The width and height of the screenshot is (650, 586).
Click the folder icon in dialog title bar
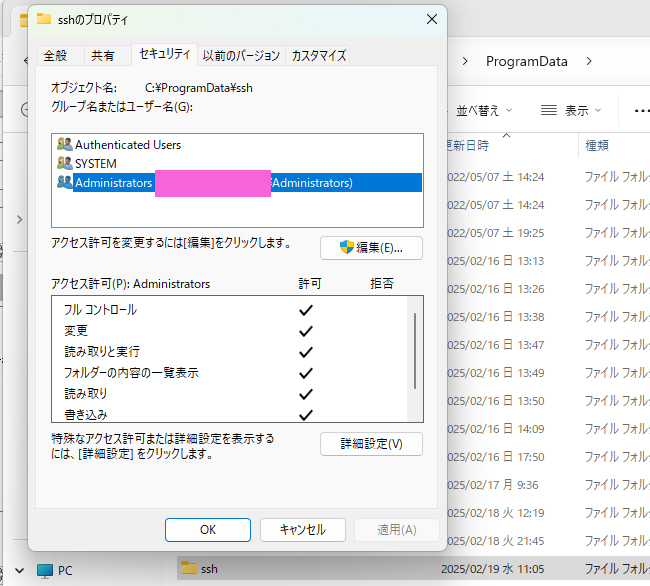[x=44, y=19]
